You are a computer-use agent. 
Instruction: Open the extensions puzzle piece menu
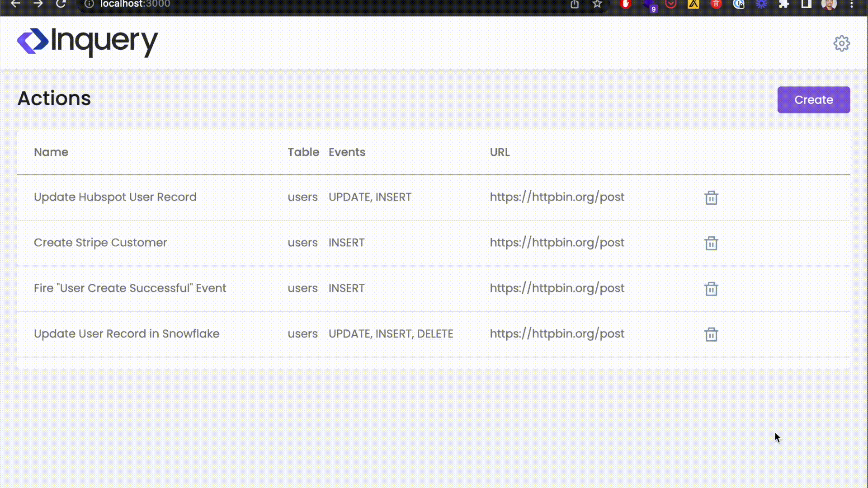pos(784,4)
